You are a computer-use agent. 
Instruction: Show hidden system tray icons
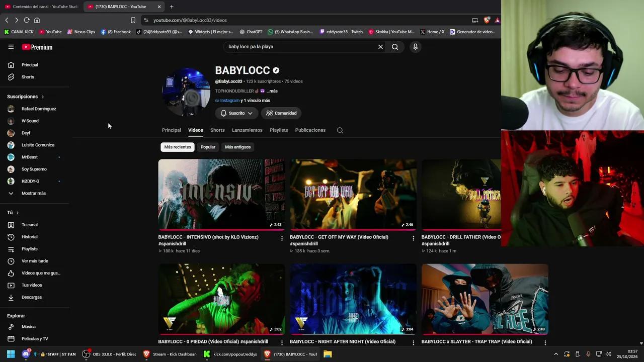(x=556, y=354)
